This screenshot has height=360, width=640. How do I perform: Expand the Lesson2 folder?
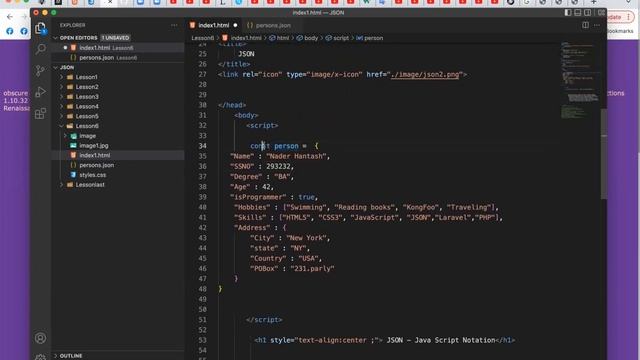click(x=87, y=87)
